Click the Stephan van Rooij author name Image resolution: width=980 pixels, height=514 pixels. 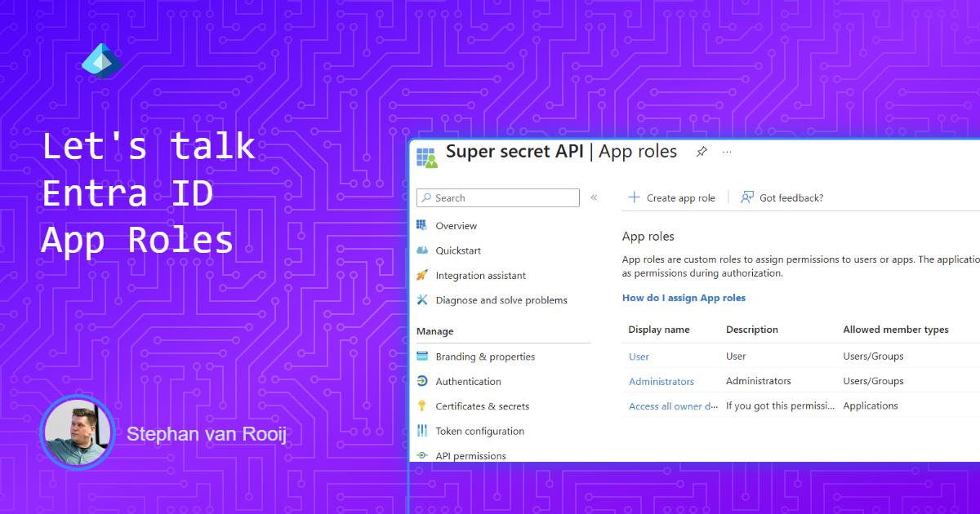pyautogui.click(x=207, y=433)
